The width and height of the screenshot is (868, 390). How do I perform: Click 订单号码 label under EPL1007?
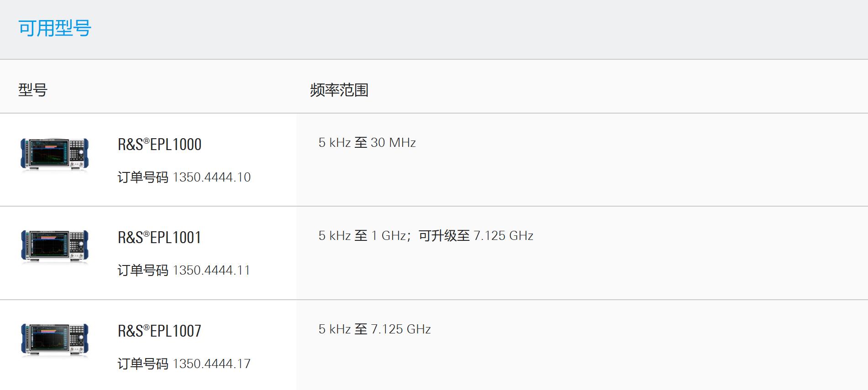[x=143, y=364]
